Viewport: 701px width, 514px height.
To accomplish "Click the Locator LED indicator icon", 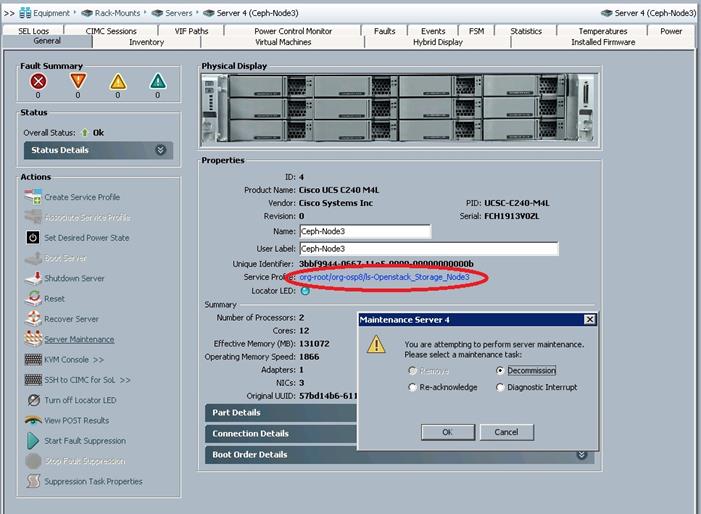I will coord(305,291).
